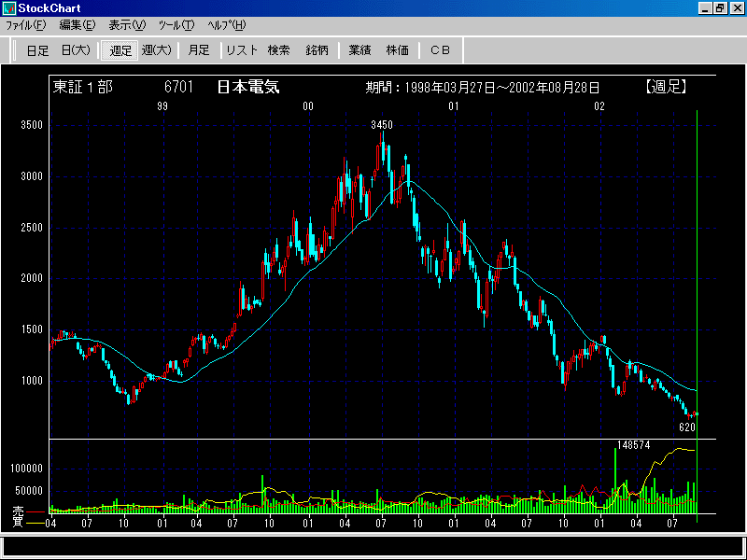Switch to 月足 monthly chart
Image resolution: width=747 pixels, height=560 pixels.
(x=199, y=50)
